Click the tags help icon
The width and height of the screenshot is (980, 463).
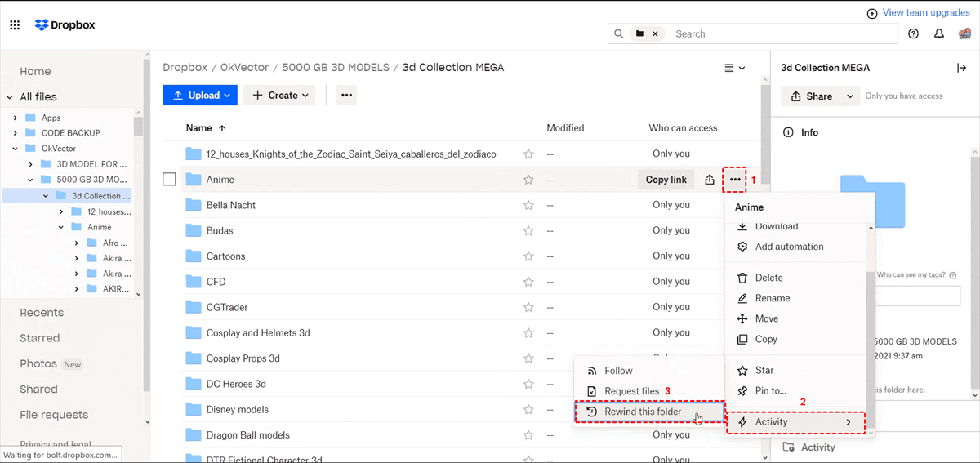pyautogui.click(x=953, y=275)
